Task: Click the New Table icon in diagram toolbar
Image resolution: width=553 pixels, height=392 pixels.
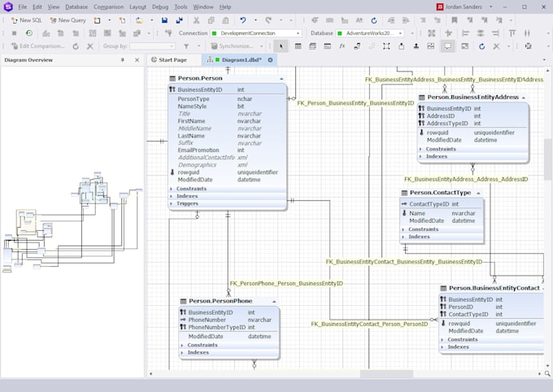Action: pos(298,46)
